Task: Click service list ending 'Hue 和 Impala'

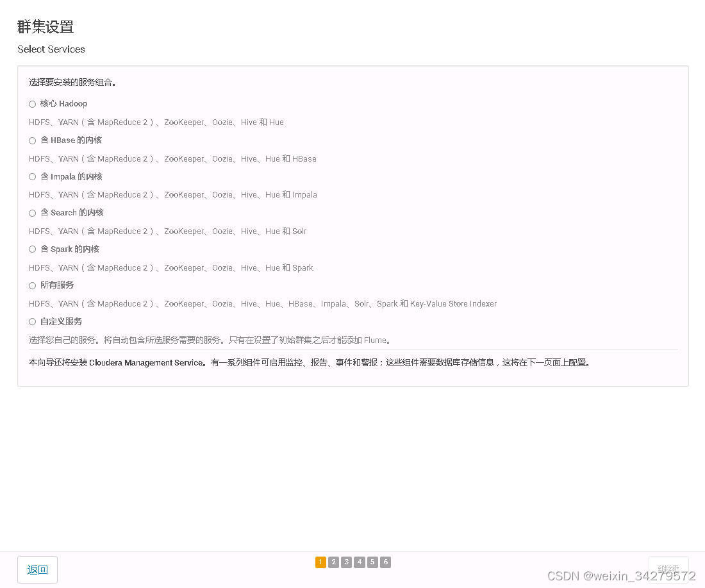Action: (173, 194)
